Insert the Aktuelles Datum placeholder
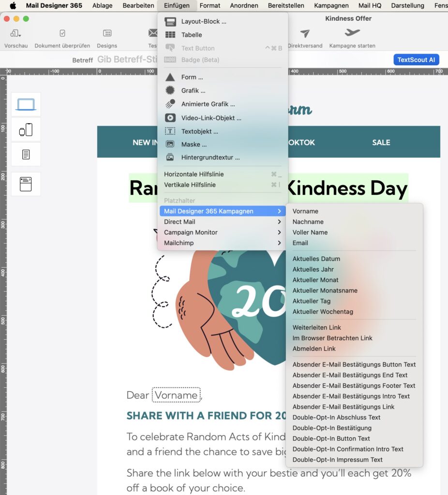 point(354,259)
